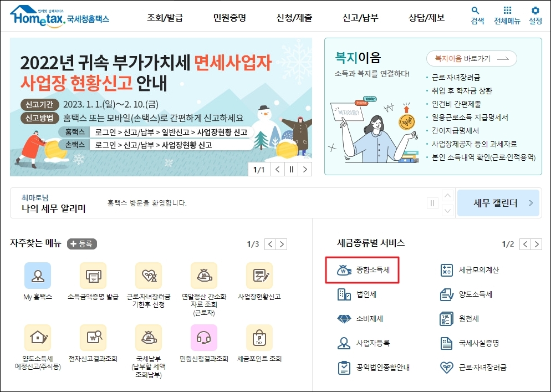Select 세금모의계산 calculator icon
The image size is (551, 392).
point(447,270)
